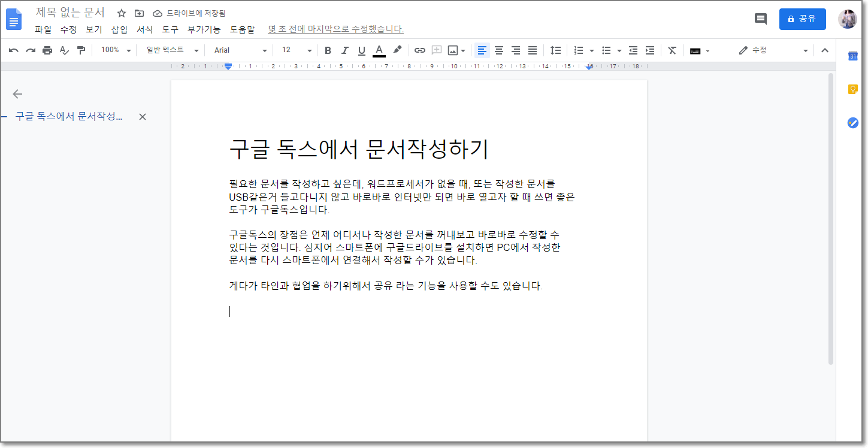868x448 pixels.
Task: Open the Google Docs home icon
Action: click(14, 19)
